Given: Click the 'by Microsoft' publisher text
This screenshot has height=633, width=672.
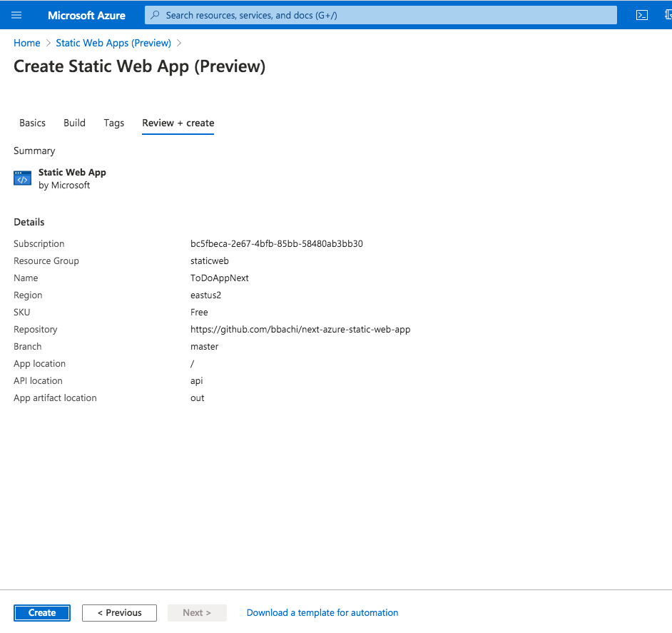Looking at the screenshot, I should [64, 186].
